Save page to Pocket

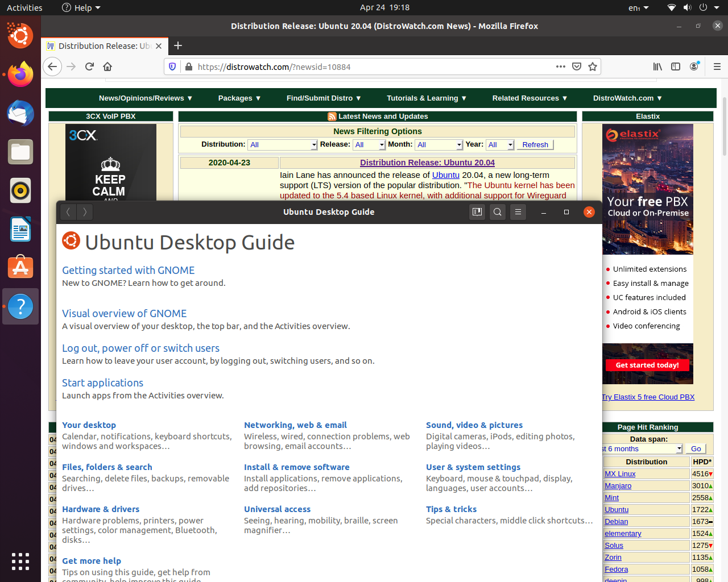coord(577,66)
